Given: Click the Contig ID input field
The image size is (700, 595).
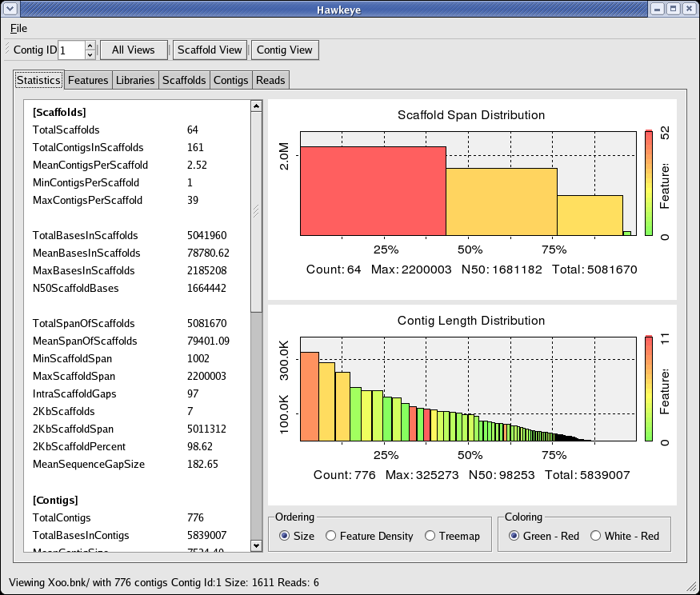Looking at the screenshot, I should tap(70, 50).
